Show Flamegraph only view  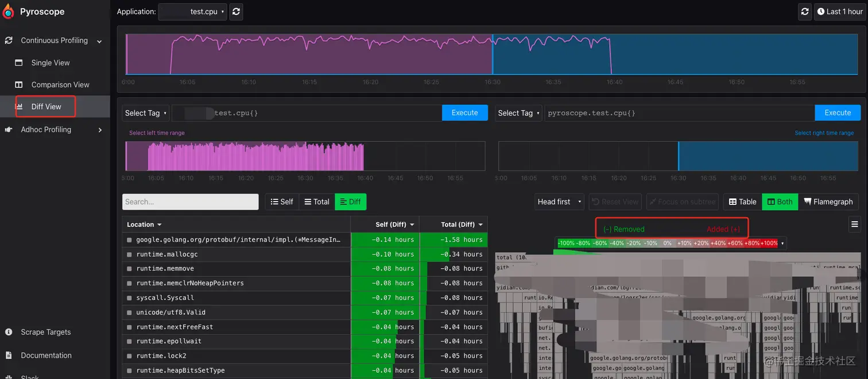(828, 202)
